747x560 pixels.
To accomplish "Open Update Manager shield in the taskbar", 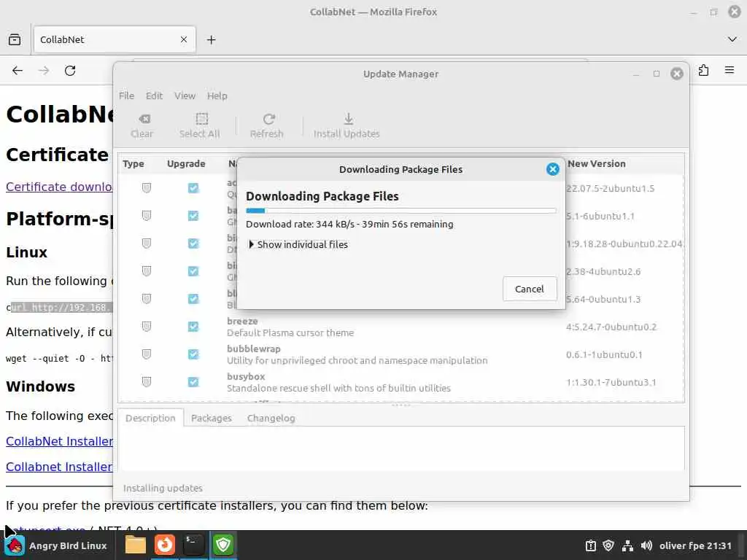I will click(x=223, y=545).
